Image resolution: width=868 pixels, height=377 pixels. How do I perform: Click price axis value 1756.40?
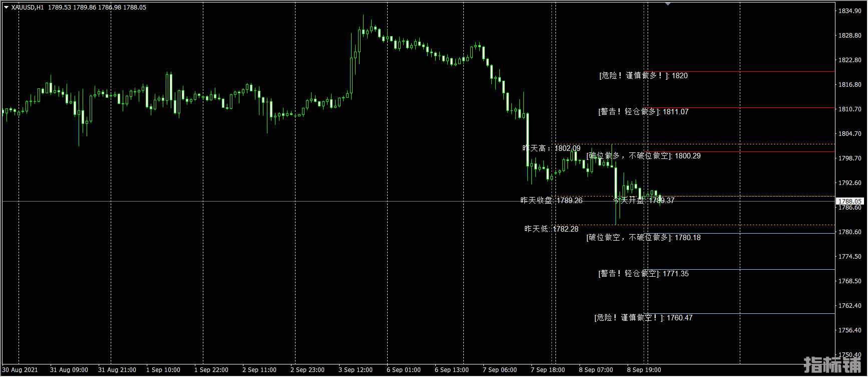coord(850,330)
